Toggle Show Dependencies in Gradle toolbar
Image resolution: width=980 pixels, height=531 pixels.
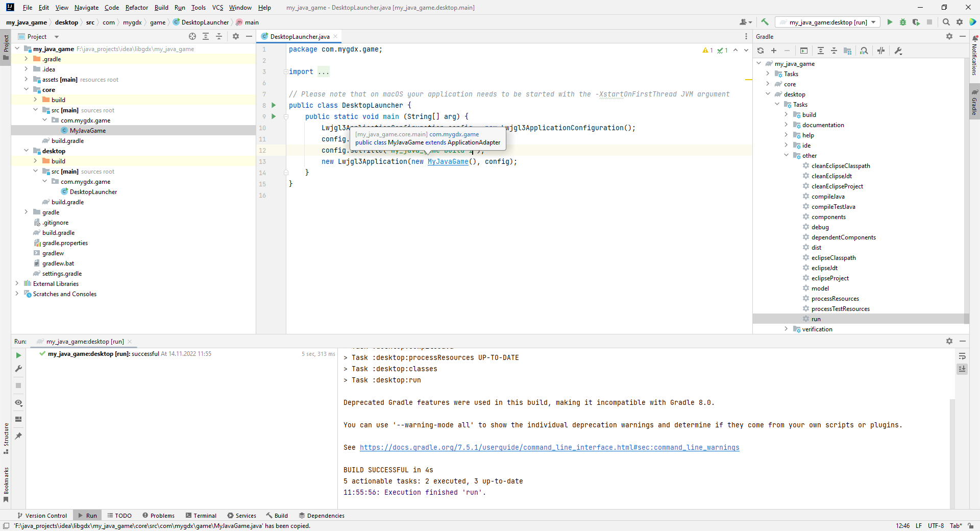[847, 51]
